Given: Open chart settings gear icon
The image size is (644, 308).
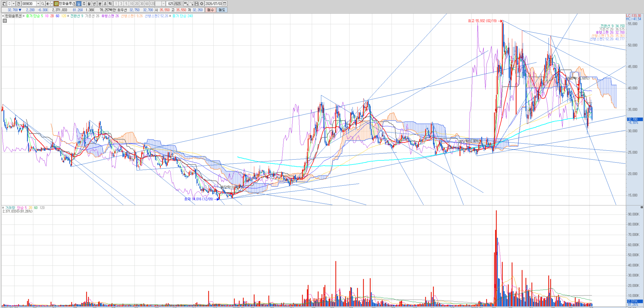Looking at the screenshot, I should (202, 3).
